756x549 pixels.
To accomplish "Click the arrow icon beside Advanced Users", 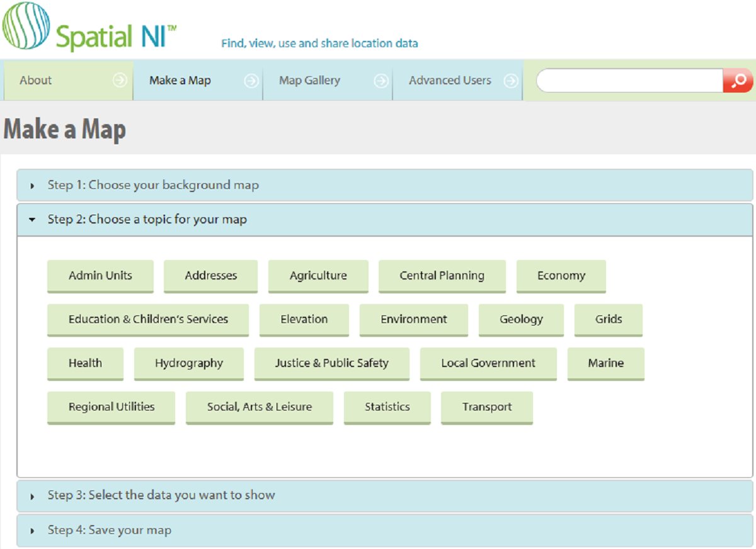I will point(511,81).
